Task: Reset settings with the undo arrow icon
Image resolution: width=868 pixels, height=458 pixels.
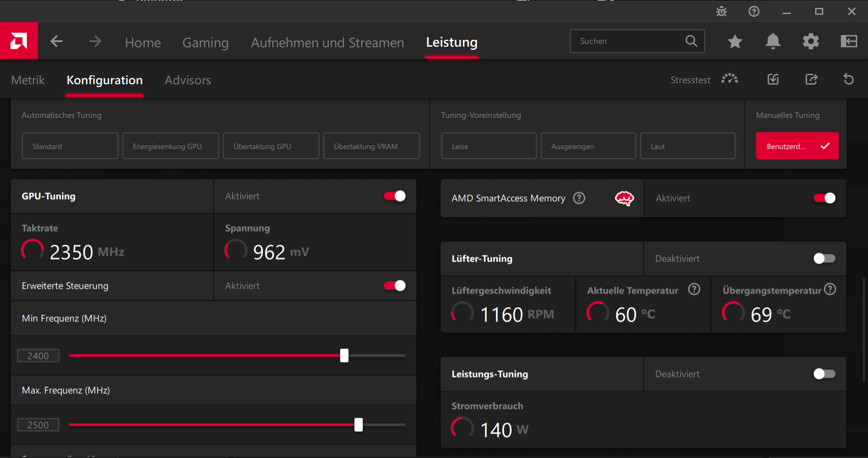Action: [x=849, y=79]
